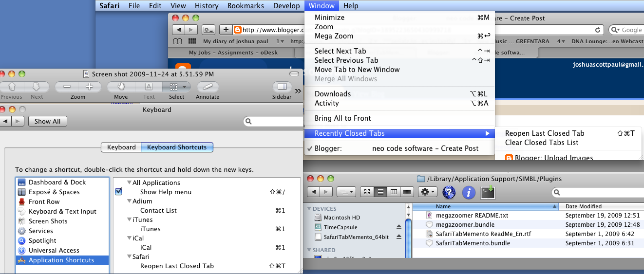Click Next arrow in Preview toolbar
644x274 pixels.
click(x=37, y=87)
